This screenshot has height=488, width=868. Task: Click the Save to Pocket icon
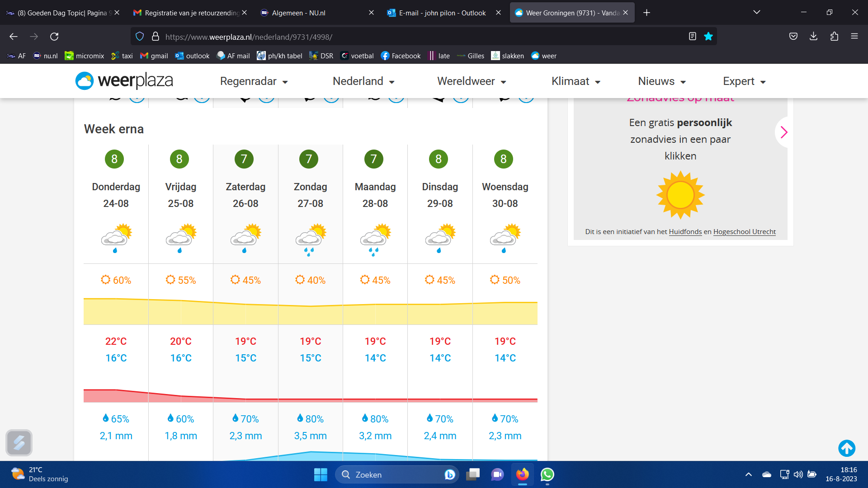pyautogui.click(x=793, y=37)
